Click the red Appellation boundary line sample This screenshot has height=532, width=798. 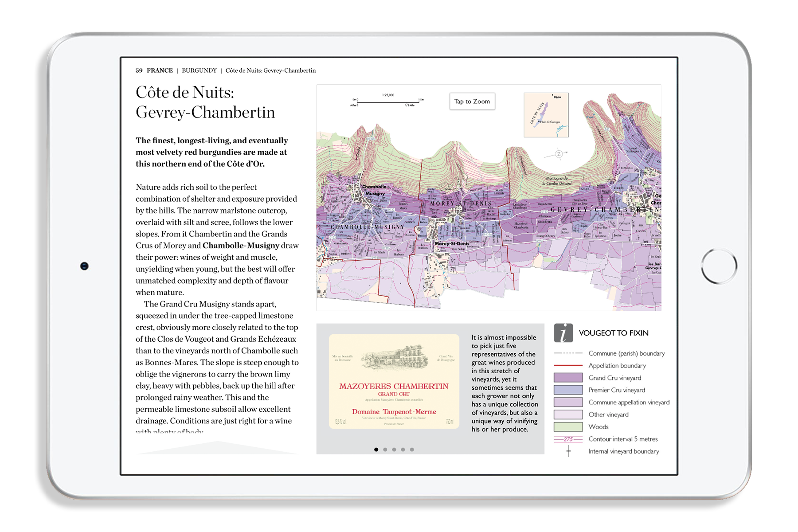click(568, 365)
